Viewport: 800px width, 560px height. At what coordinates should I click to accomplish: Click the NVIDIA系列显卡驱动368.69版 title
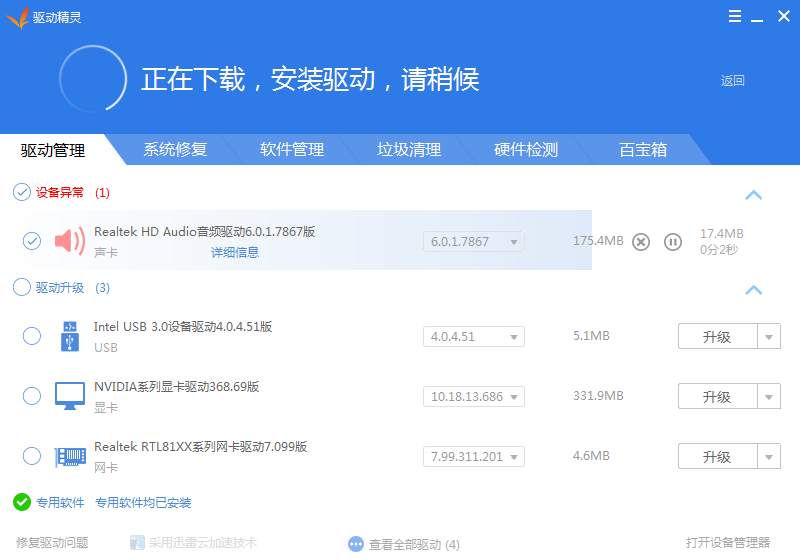(x=177, y=387)
